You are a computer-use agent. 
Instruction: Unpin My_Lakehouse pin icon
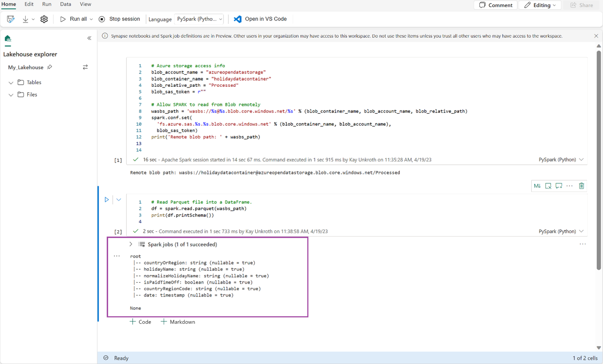(50, 67)
